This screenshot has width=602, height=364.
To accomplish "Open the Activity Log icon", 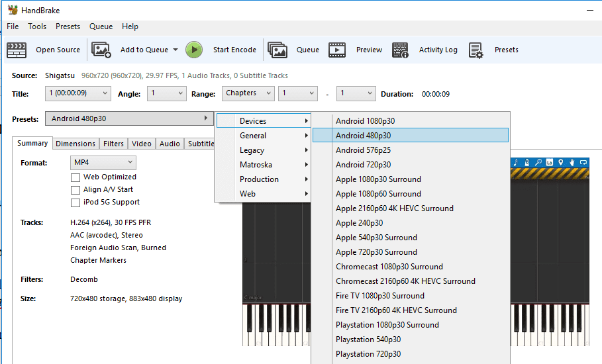I will [400, 50].
